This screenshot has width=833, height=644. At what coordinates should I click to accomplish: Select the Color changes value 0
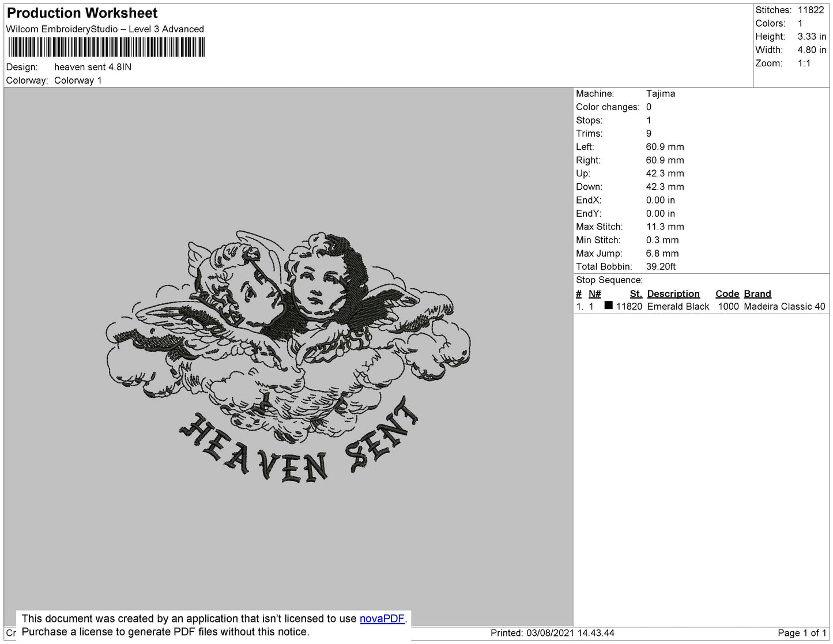(x=649, y=107)
